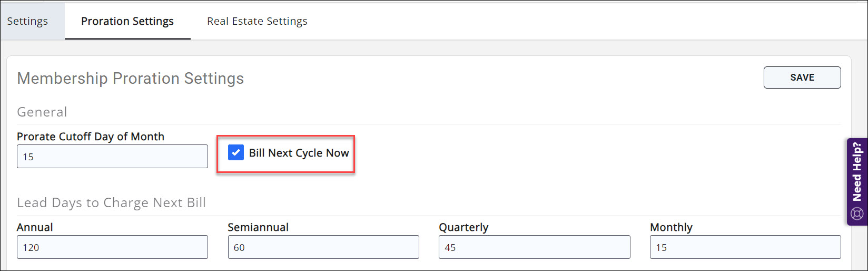Toggle the Bill Next Cycle Now checkbox
This screenshot has height=271, width=868.
coord(235,153)
